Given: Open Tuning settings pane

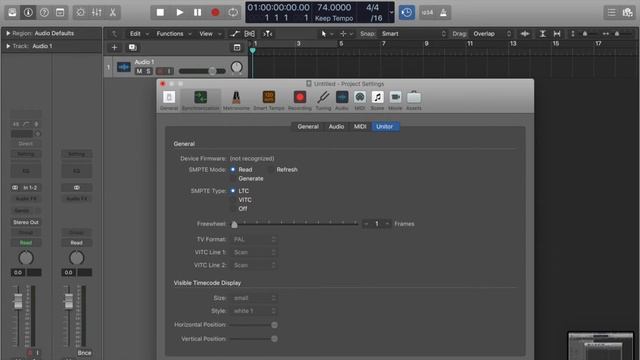Looking at the screenshot, I should click(x=323, y=100).
